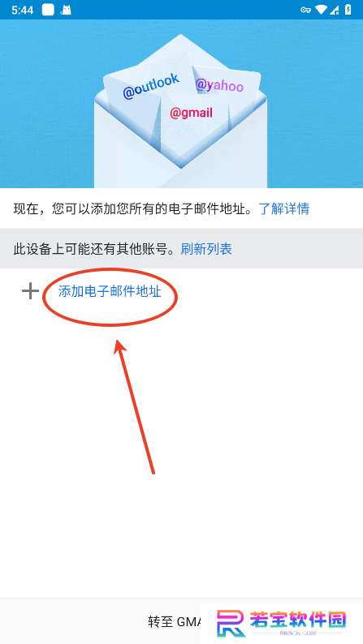This screenshot has width=363, height=644.
Task: Tap the 5:44 clock in status bar
Action: [22, 11]
